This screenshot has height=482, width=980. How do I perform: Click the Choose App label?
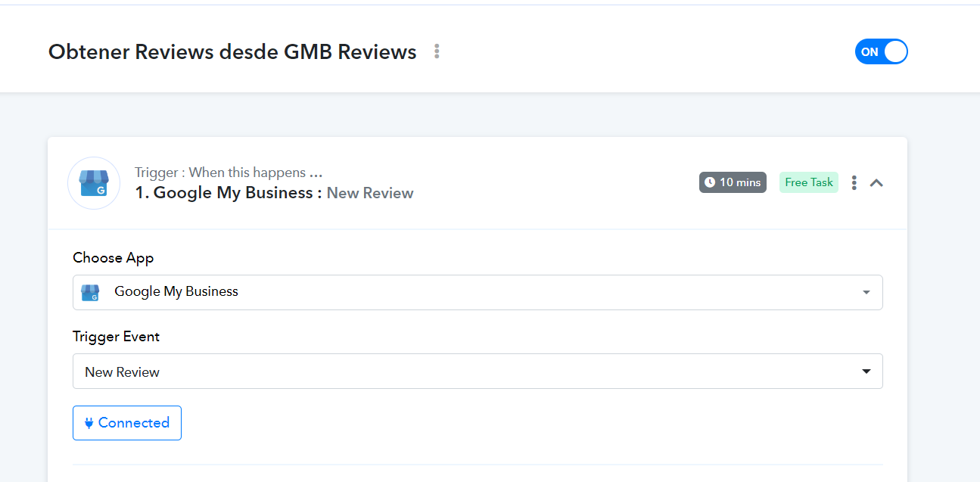[x=114, y=258]
